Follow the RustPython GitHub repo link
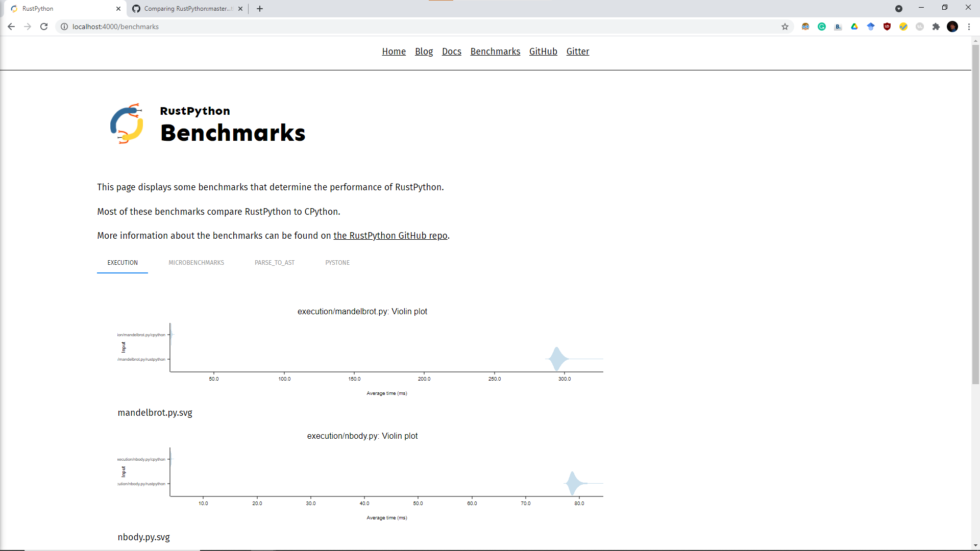The image size is (980, 551). pos(390,236)
